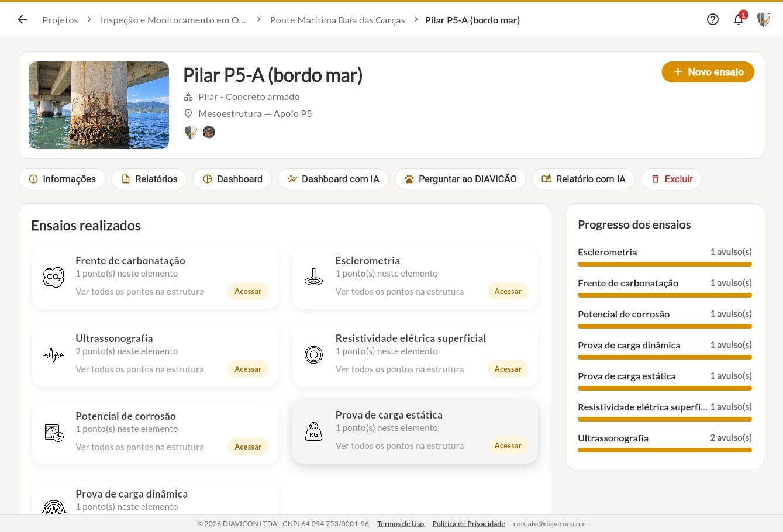Click "2 avulso(s)" beside Ultrassonografia
Screen dimensions: 783x532
pyautogui.click(x=731, y=437)
